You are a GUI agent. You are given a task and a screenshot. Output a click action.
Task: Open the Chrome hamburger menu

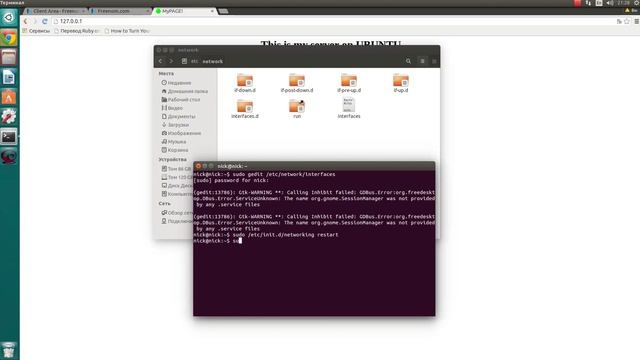click(636, 21)
